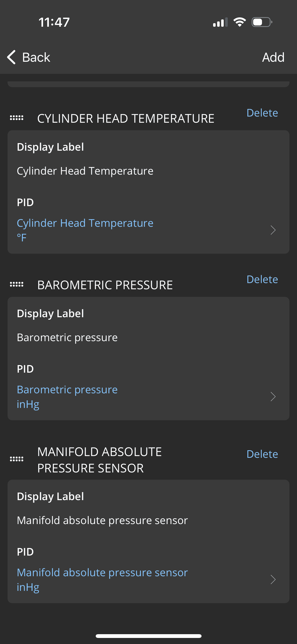Open PID chooser chevron for Manifold absolute pressure
The width and height of the screenshot is (297, 644).
[x=273, y=579]
